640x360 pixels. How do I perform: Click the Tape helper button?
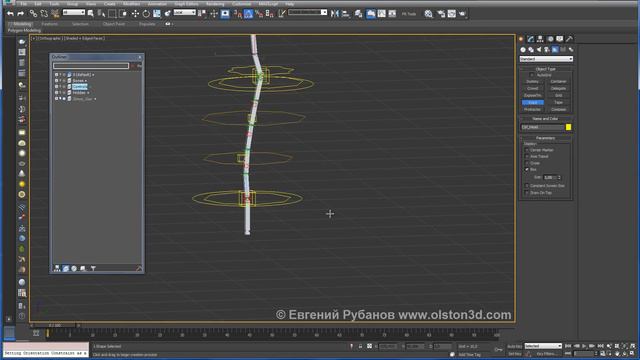558,102
